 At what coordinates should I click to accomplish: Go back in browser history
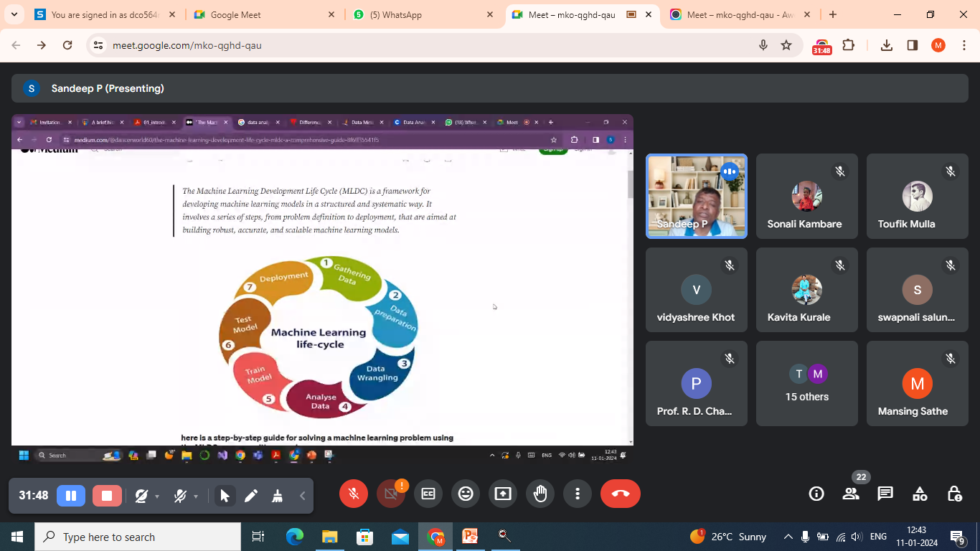coord(16,45)
